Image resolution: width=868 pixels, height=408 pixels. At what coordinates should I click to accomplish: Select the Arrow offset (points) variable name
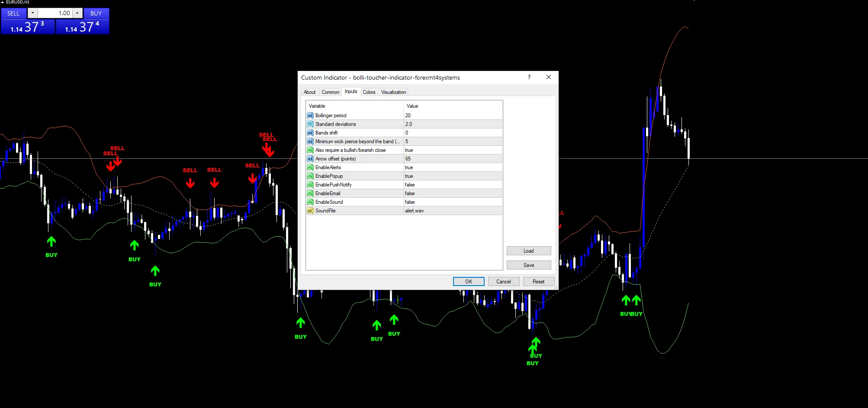coord(335,159)
